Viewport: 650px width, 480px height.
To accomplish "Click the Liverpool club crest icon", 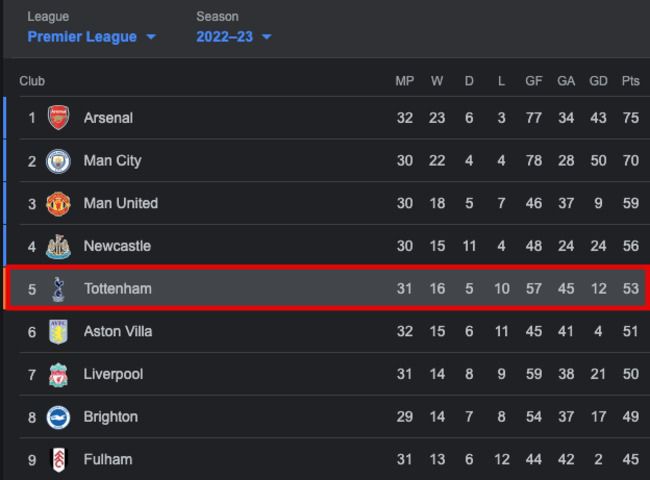I will pyautogui.click(x=58, y=375).
